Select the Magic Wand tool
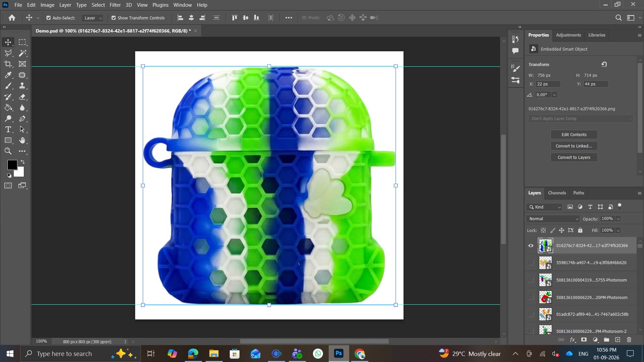Image resolution: width=644 pixels, height=362 pixels. [x=22, y=53]
